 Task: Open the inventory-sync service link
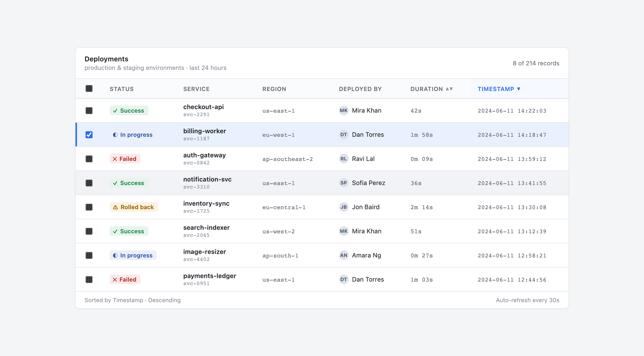click(x=206, y=203)
